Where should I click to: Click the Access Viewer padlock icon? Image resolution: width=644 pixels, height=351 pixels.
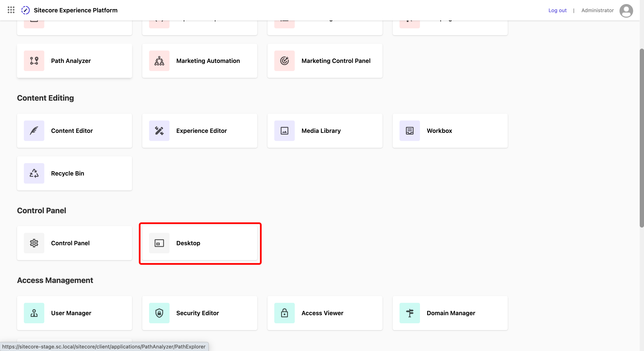(285, 313)
